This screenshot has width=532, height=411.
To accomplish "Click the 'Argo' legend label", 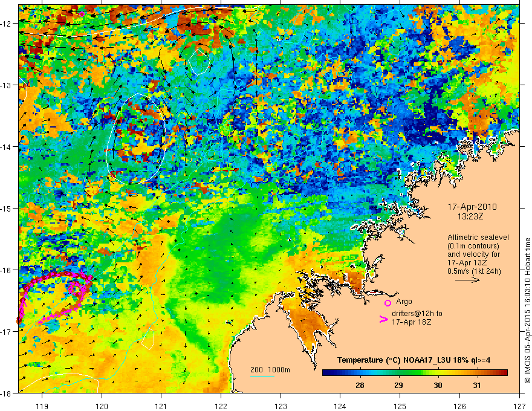I will (x=404, y=302).
